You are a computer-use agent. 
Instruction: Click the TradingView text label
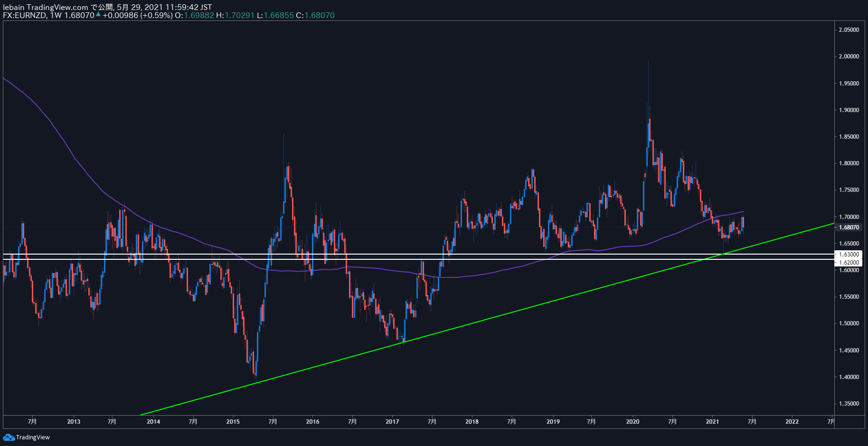[33, 437]
